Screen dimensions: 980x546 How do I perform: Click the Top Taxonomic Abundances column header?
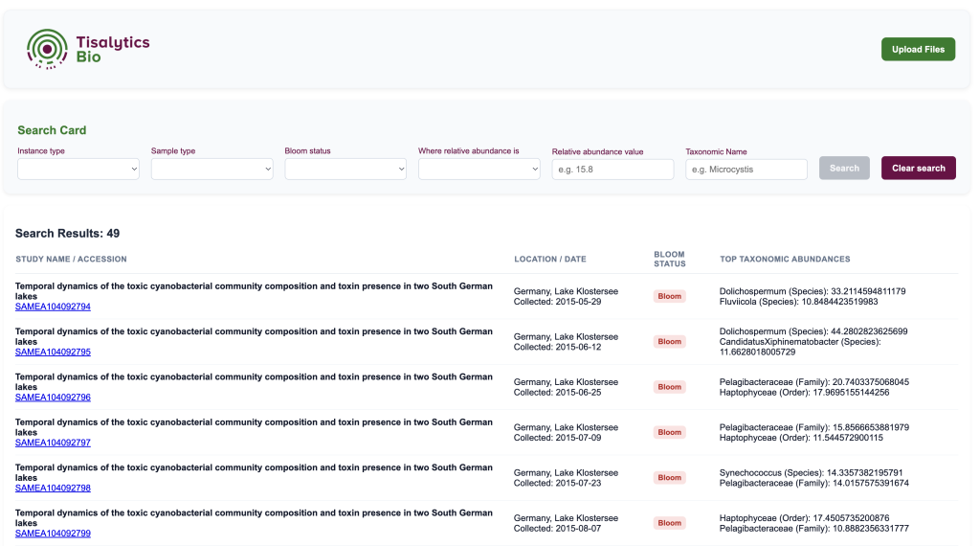[785, 260]
